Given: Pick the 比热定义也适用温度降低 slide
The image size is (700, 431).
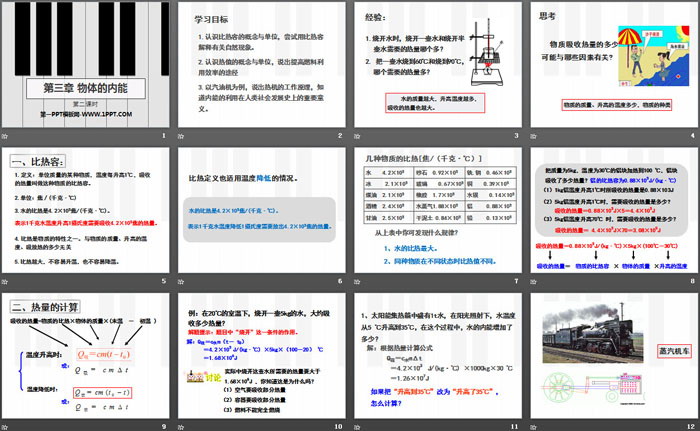Looking at the screenshot, I should click(262, 210).
